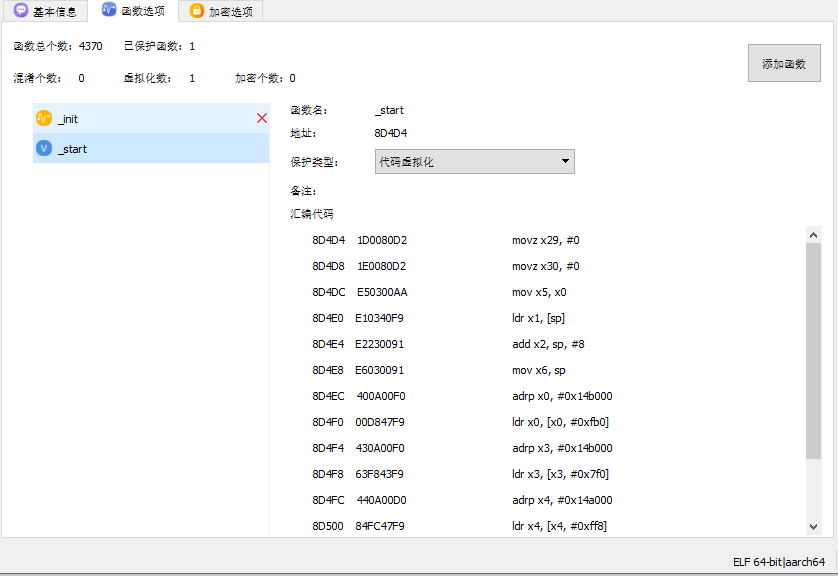Image resolution: width=838 pixels, height=576 pixels.
Task: Click the blue V icon beside _start
Action: pos(44,148)
